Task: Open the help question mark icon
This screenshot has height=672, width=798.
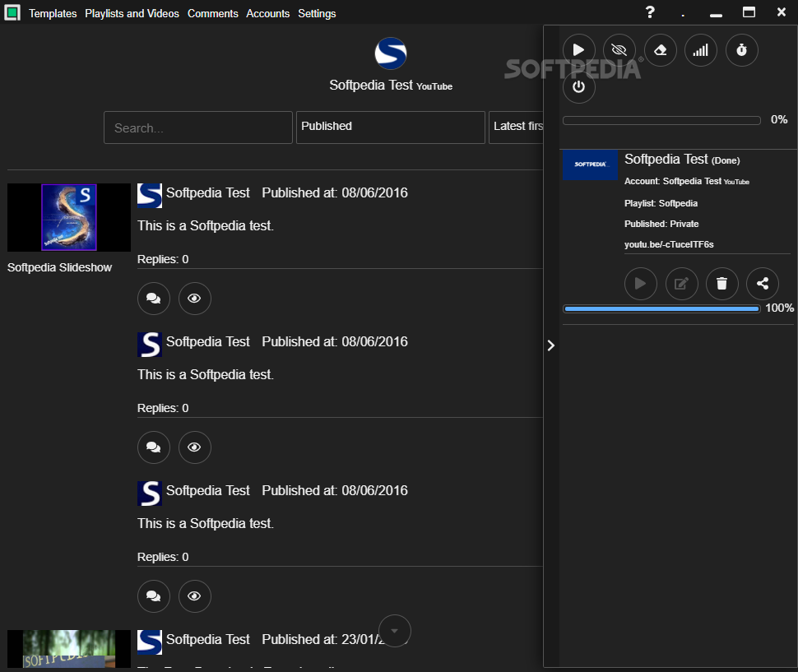Action: pyautogui.click(x=650, y=12)
